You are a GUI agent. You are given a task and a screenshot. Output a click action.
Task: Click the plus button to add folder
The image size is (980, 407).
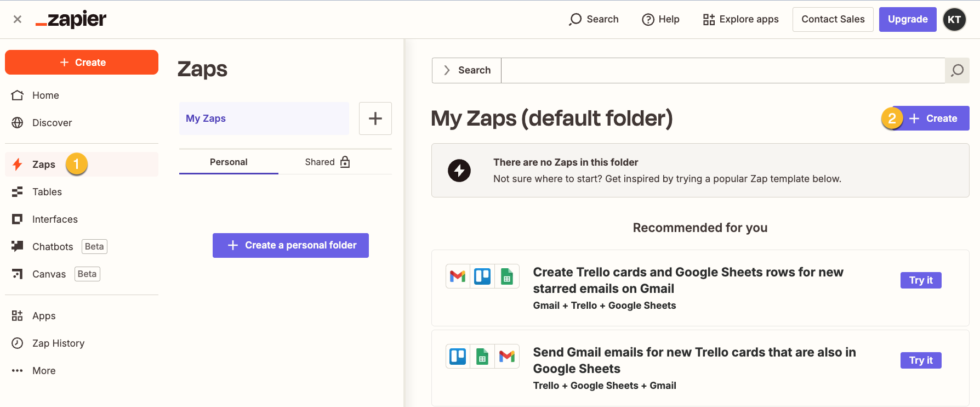click(x=375, y=118)
